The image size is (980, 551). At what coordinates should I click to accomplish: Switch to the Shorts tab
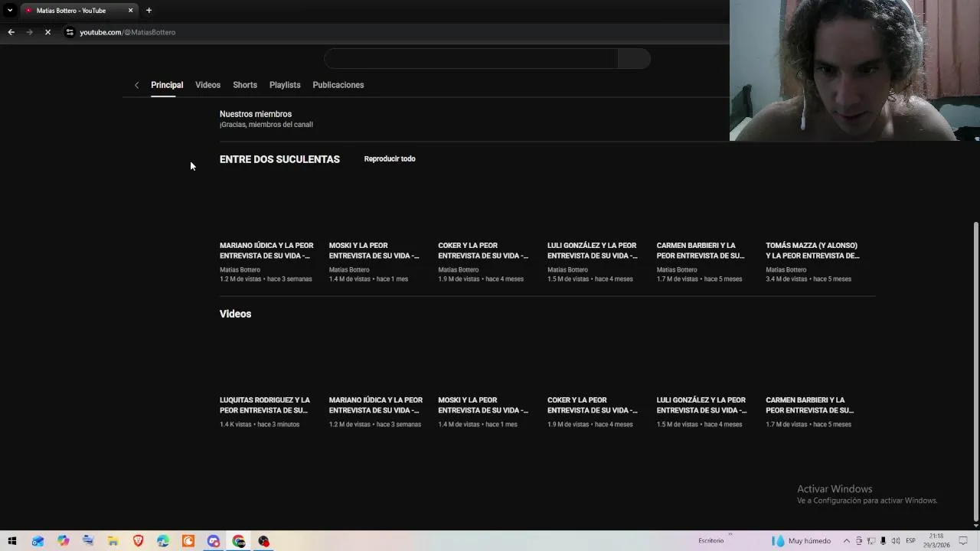point(245,85)
